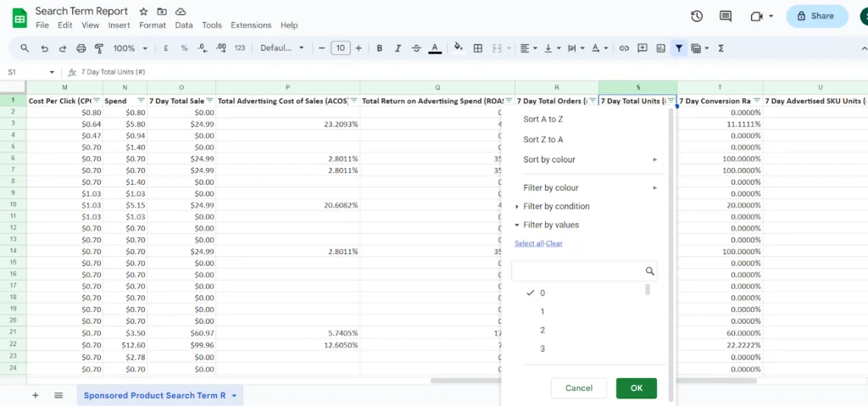Open the horizontal align dropdown
Viewport: 868px width, 406px height.
(x=529, y=48)
